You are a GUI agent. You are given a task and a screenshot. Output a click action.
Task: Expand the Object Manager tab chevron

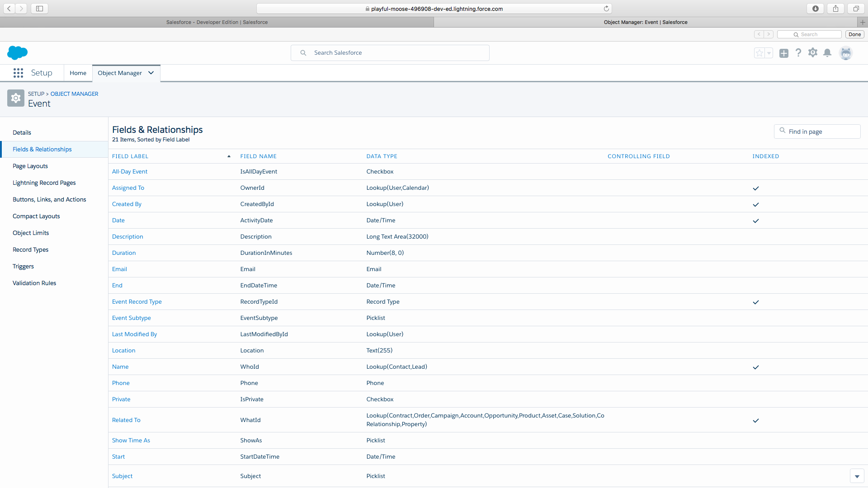(x=151, y=73)
